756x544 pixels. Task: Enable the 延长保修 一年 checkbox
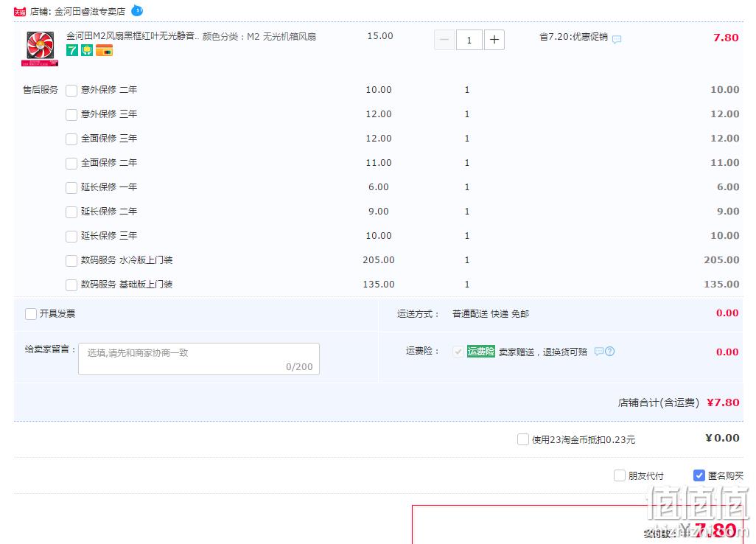pos(71,187)
